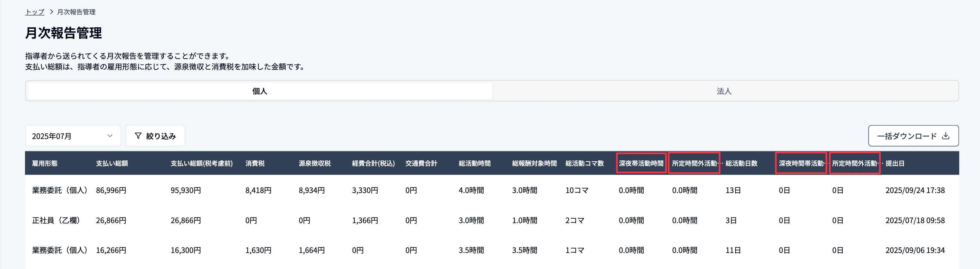Click the 深夜帯活動時間 column header

click(x=641, y=163)
